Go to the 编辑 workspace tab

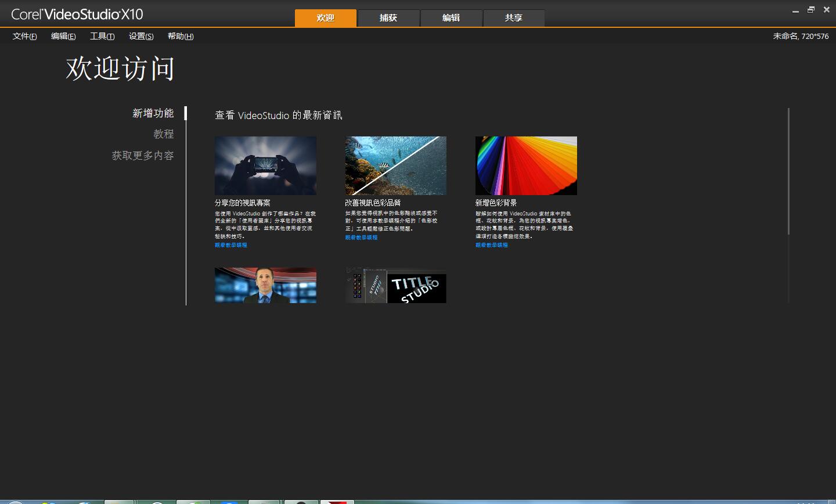(x=451, y=18)
